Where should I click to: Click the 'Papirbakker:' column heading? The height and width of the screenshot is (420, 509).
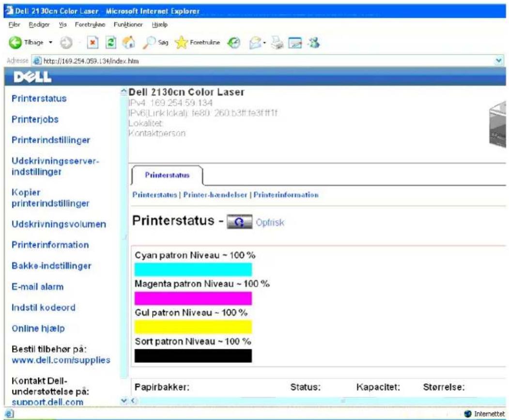pyautogui.click(x=162, y=387)
